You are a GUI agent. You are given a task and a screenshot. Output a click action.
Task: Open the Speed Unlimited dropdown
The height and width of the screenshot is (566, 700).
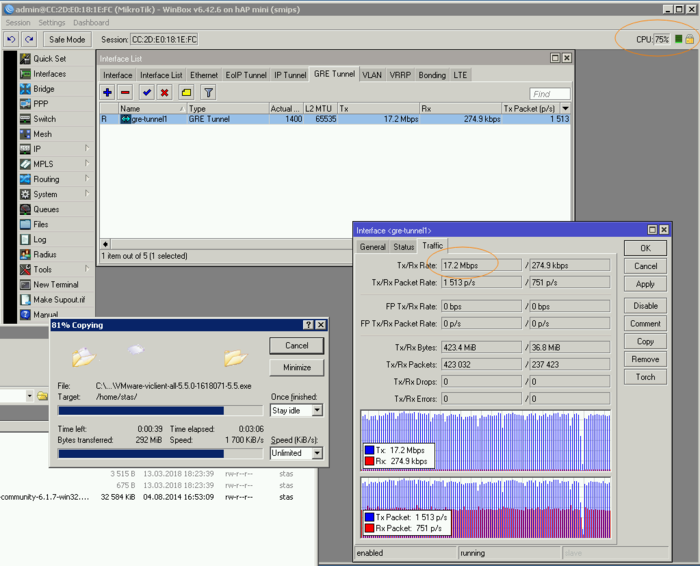(317, 453)
